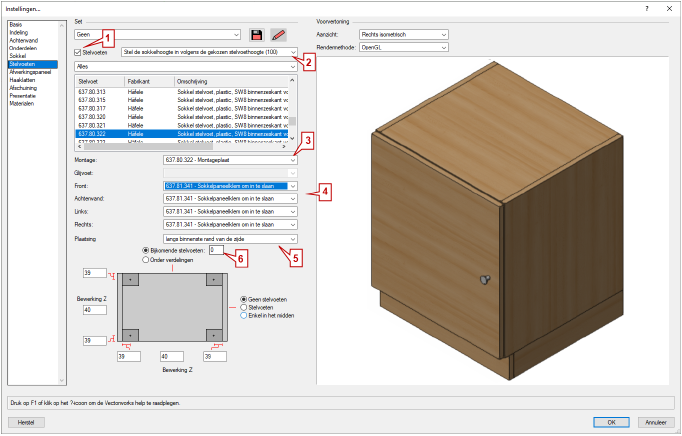Choose the Stelvoeten radio option beside the diagram
Image resolution: width=682 pixels, height=436 pixels.
point(244,307)
